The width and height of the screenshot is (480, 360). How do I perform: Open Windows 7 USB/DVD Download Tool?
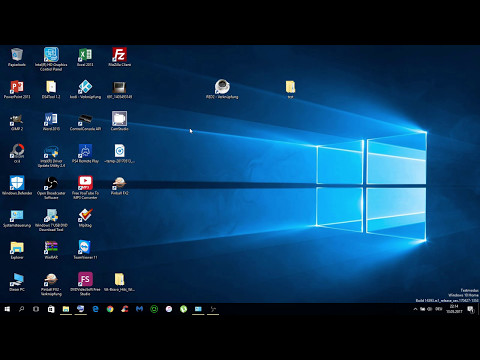point(51,220)
